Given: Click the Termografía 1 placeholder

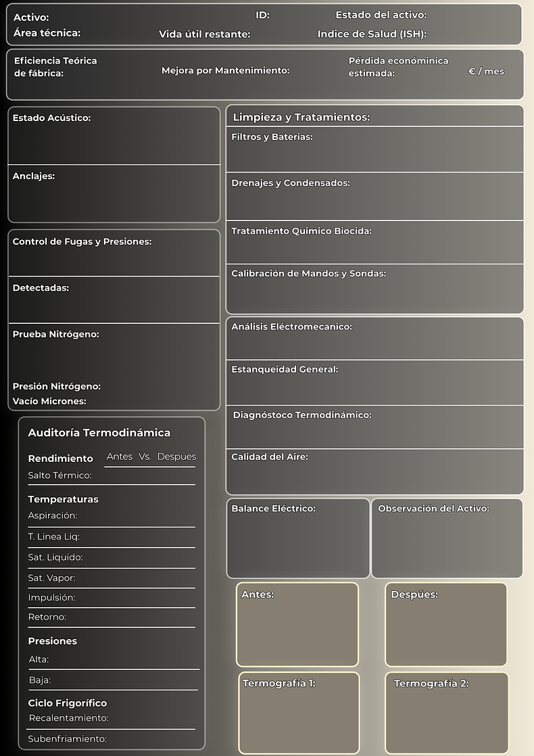Looking at the screenshot, I should click(x=299, y=713).
